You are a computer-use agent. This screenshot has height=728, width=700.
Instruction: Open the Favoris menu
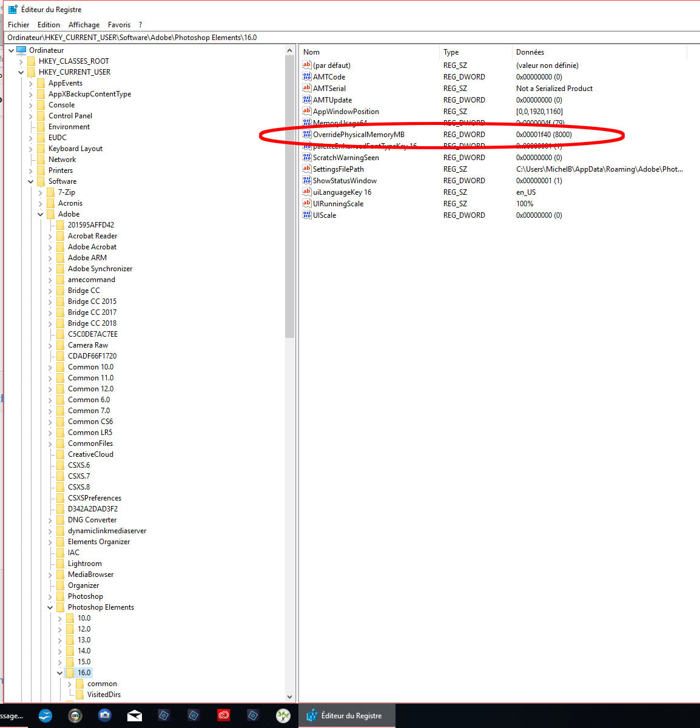click(x=119, y=24)
